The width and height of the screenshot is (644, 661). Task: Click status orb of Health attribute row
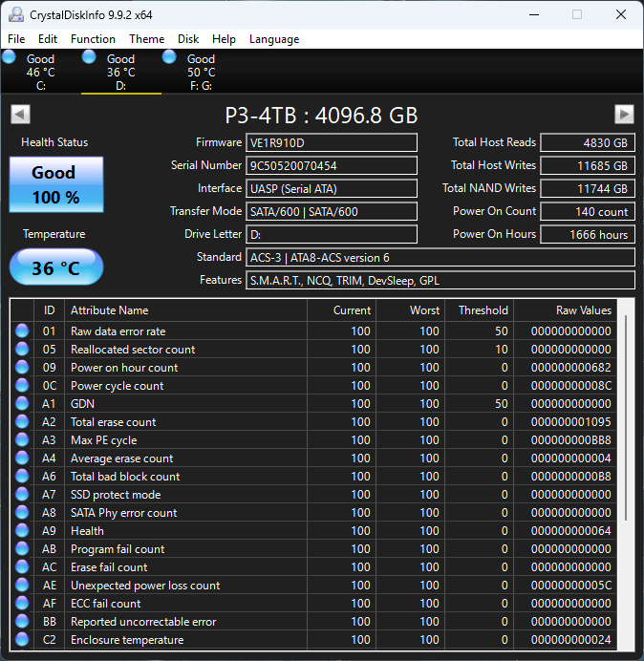[x=22, y=530]
